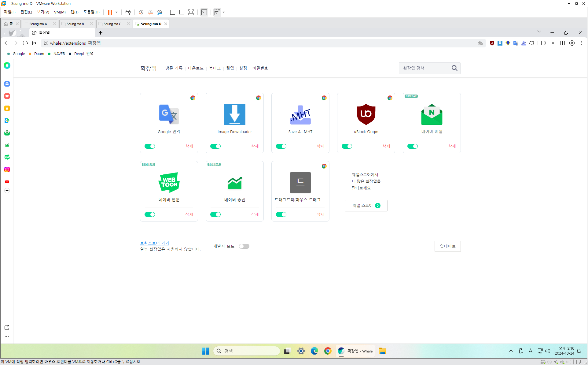Screen dimensions: 588x365
Task: Disable the 드래그프리 extension toggle
Action: [x=281, y=214]
